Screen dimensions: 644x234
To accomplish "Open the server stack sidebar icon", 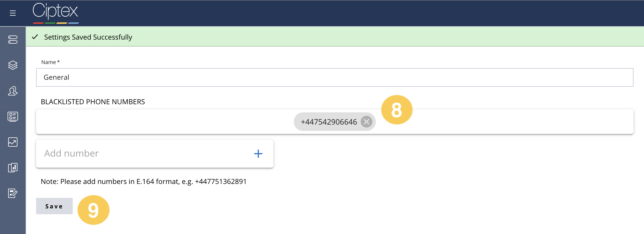I will point(13,40).
